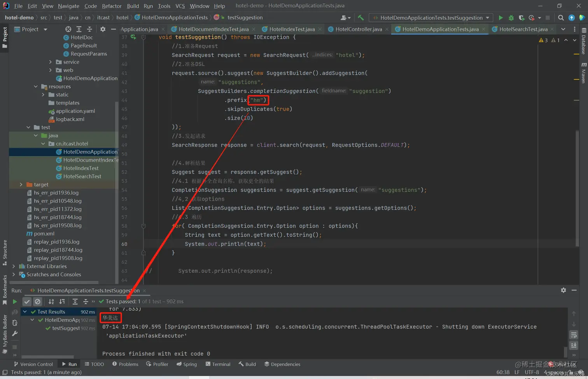Toggle soft-wrap in console output
The height and width of the screenshot is (379, 588).
pyautogui.click(x=574, y=335)
